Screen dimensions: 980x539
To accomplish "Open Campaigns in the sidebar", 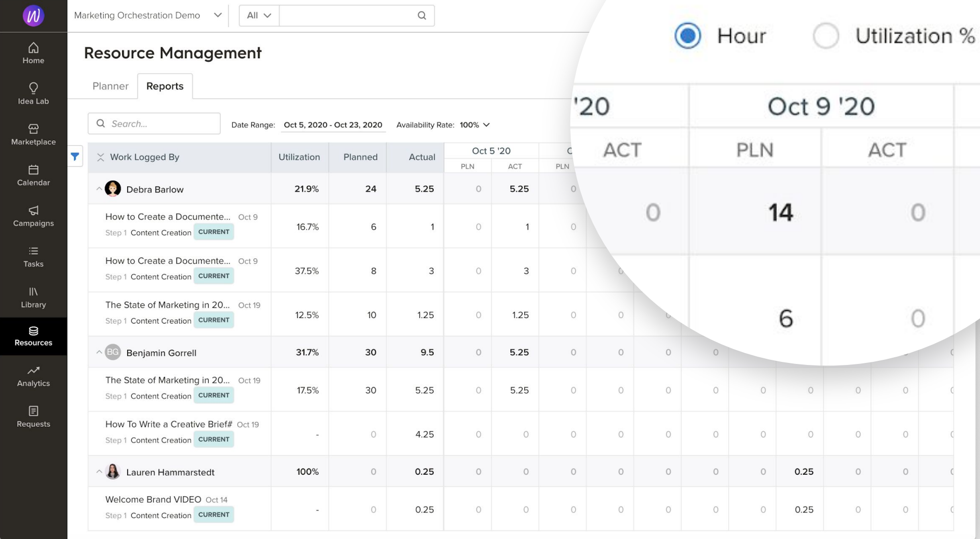I will click(33, 216).
